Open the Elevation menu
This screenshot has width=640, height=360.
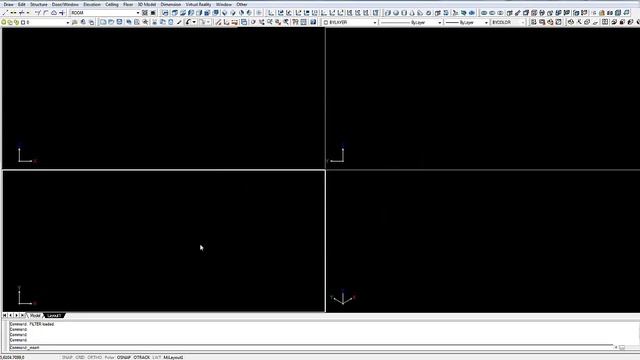tap(92, 4)
